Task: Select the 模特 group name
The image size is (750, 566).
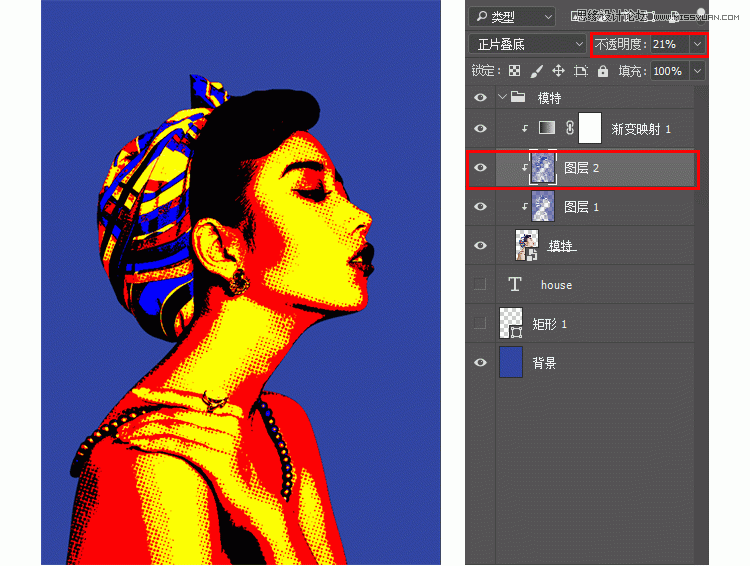Action: (549, 98)
